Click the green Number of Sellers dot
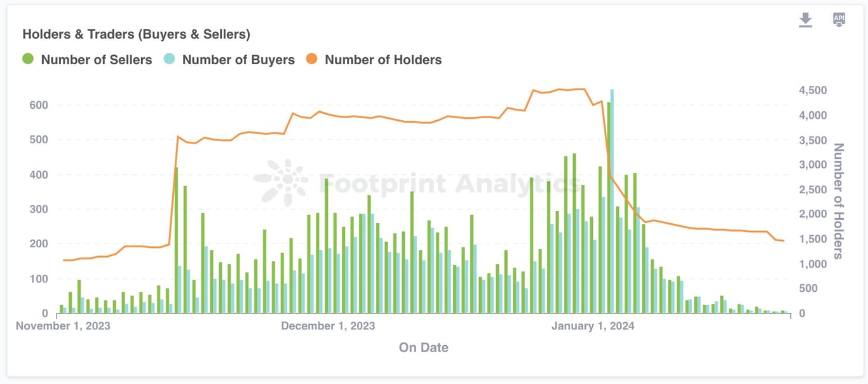 pyautogui.click(x=28, y=59)
